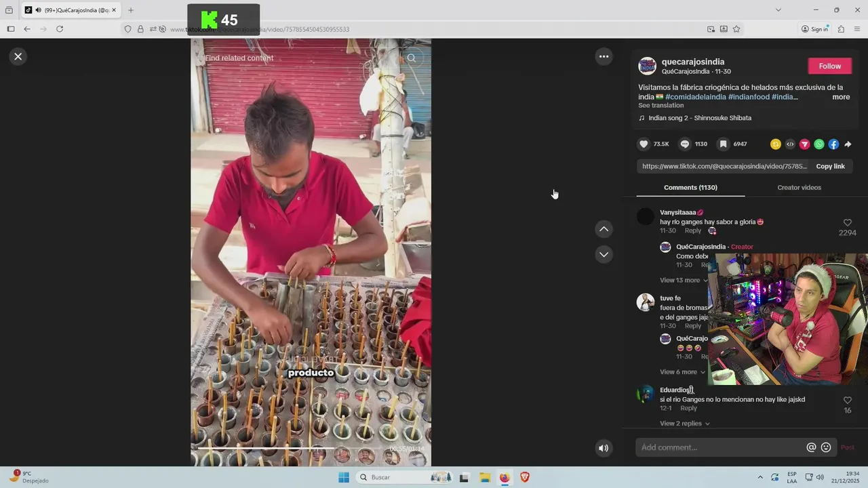Click the video search magnifier icon

coord(411,58)
